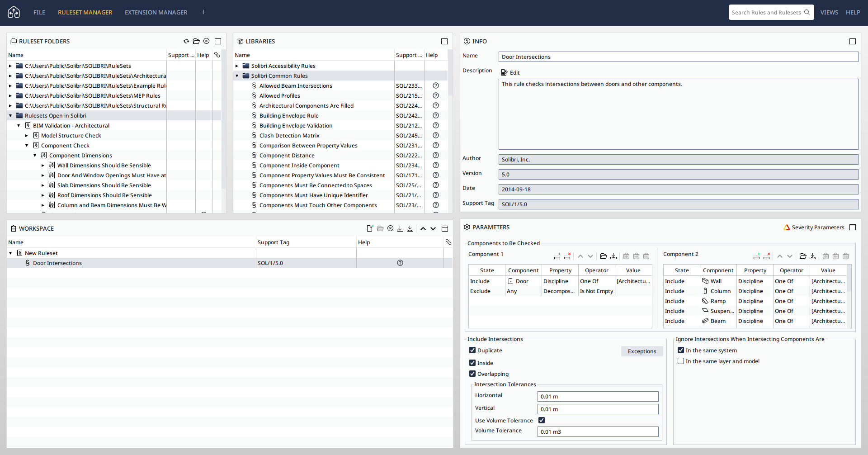Viewport: 868px width, 455px height.
Task: Delete a row from Component 2 table
Action: 767,256
